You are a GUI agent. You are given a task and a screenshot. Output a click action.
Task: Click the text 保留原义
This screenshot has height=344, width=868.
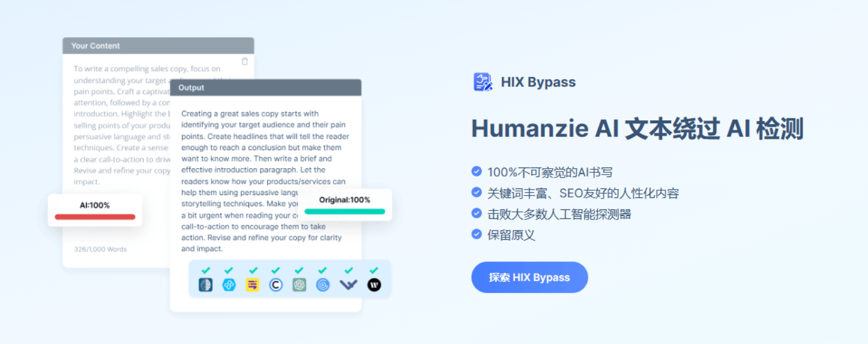pyautogui.click(x=511, y=235)
